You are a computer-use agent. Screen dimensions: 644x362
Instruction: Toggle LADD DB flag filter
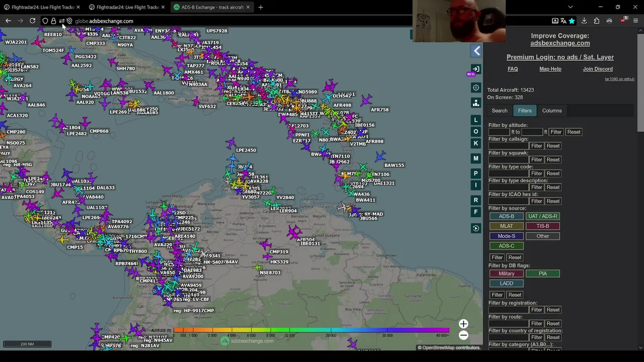coord(507,284)
